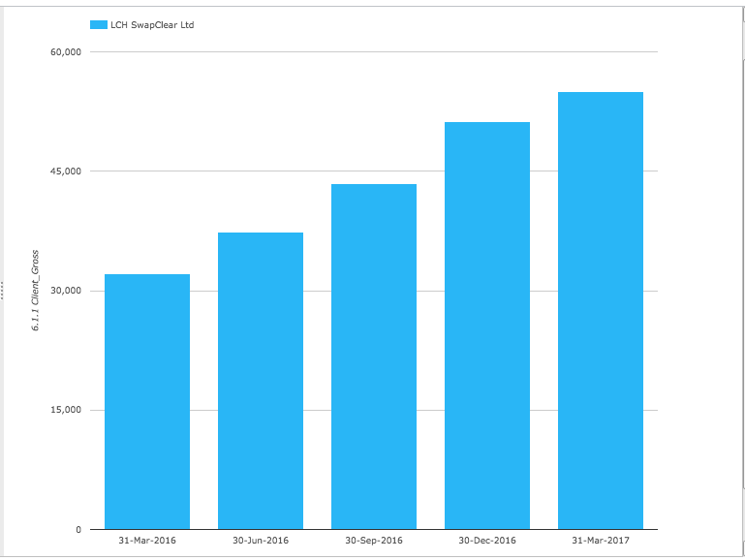Viewport: 745px width, 560px height.
Task: Select the 30-Jun-2016 bar
Action: 261,381
